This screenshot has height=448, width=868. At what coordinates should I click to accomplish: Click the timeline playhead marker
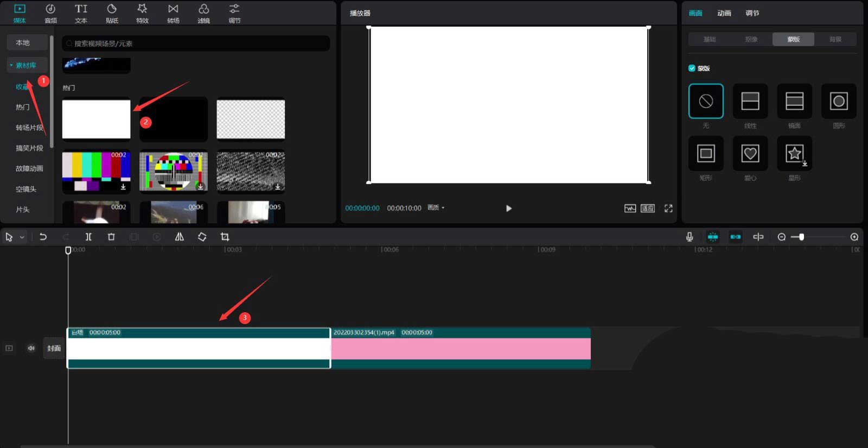(68, 250)
